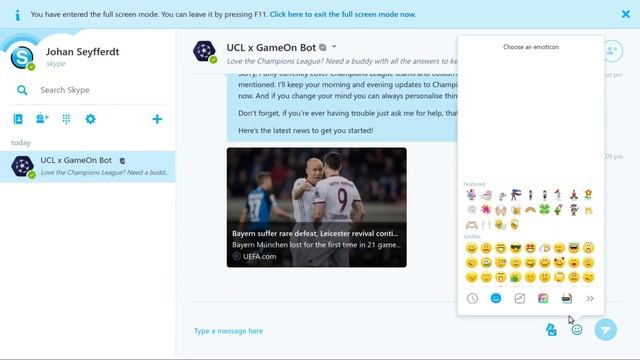
Task: Click the share files and media icon
Action: pyautogui.click(x=551, y=329)
